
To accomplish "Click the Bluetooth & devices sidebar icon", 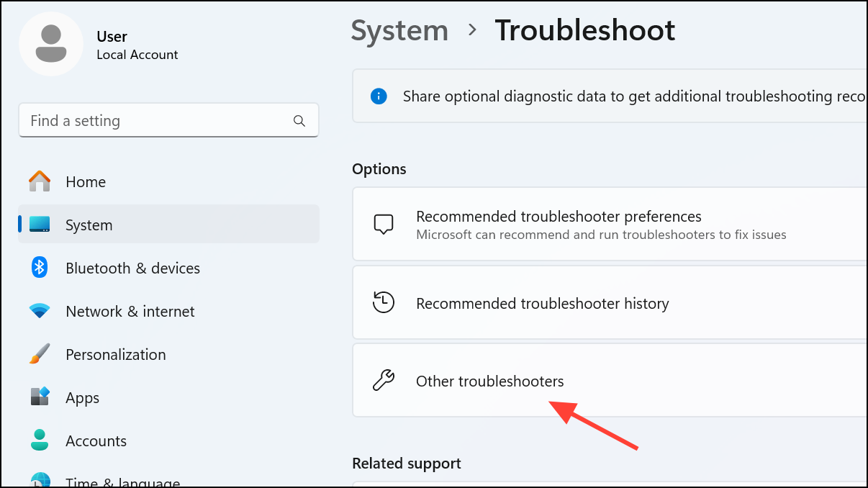I will (x=39, y=268).
